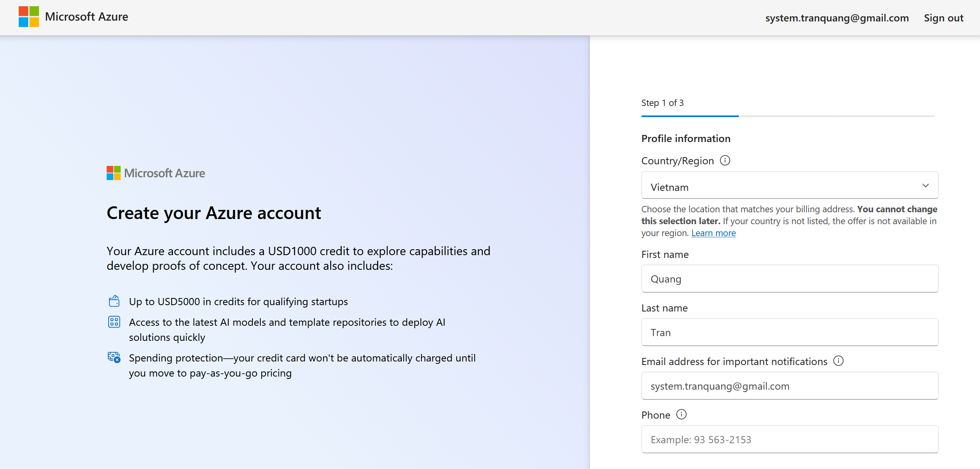980x469 pixels.
Task: Click the 'Access to the latest AI models' text
Action: pyautogui.click(x=287, y=330)
